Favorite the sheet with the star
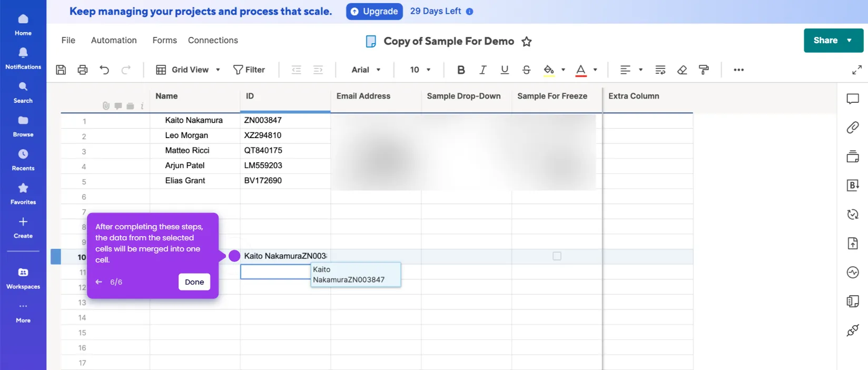The image size is (868, 370). click(x=526, y=41)
